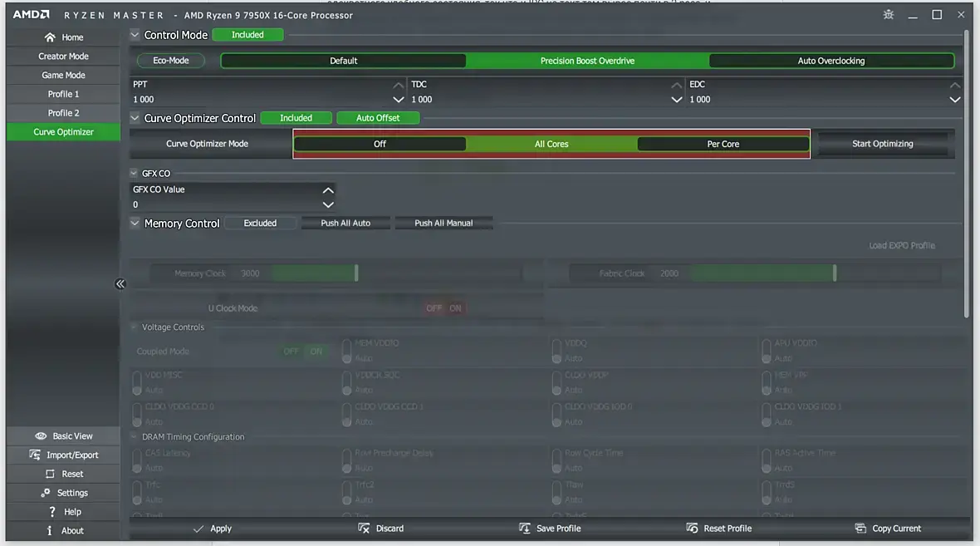The height and width of the screenshot is (546, 980).
Task: Click the vertical scrollbar on the right
Action: pos(968,172)
